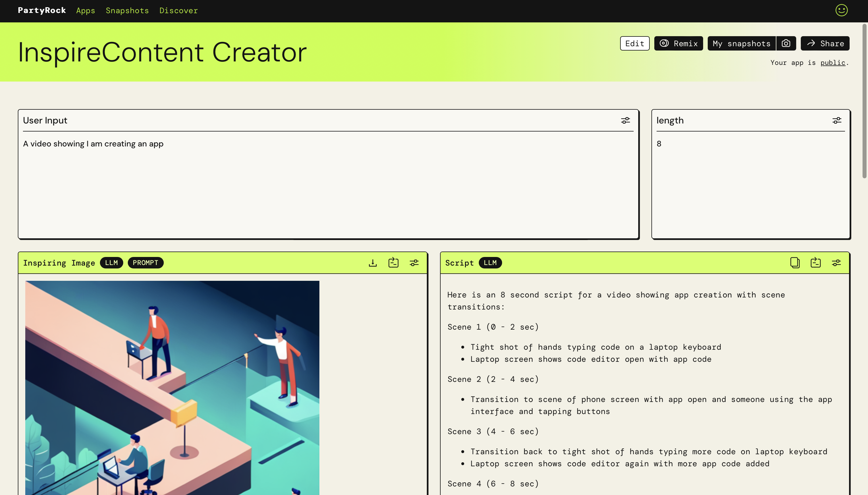This screenshot has height=495, width=868.
Task: Open the Apps menu item
Action: [85, 11]
